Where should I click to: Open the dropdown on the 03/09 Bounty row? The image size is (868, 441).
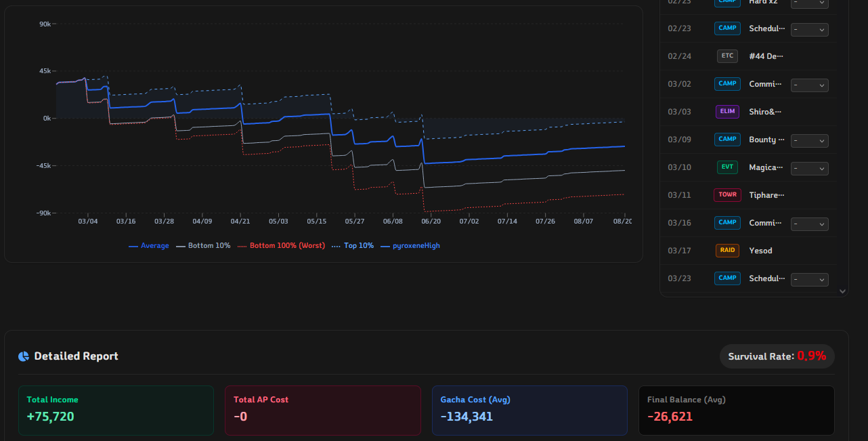point(810,141)
